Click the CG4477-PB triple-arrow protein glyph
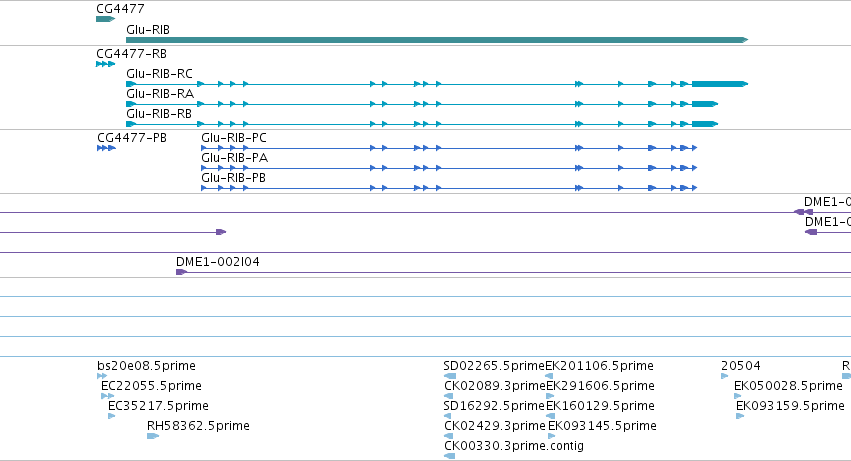 106,148
